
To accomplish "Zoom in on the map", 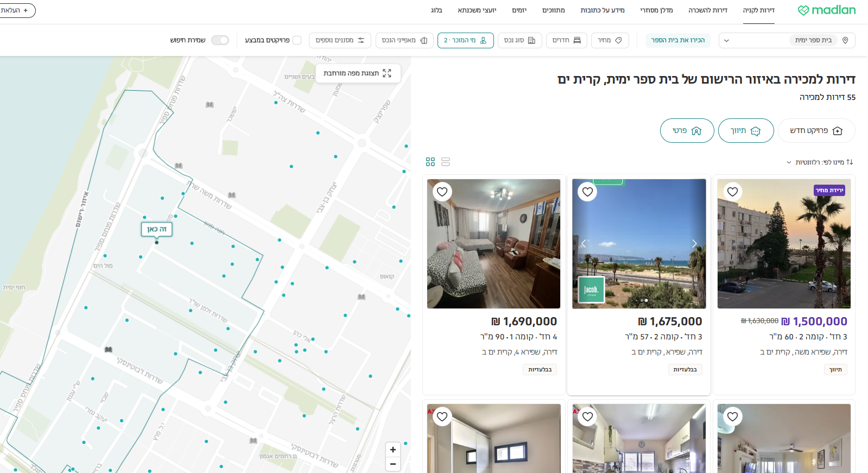I will tap(392, 450).
